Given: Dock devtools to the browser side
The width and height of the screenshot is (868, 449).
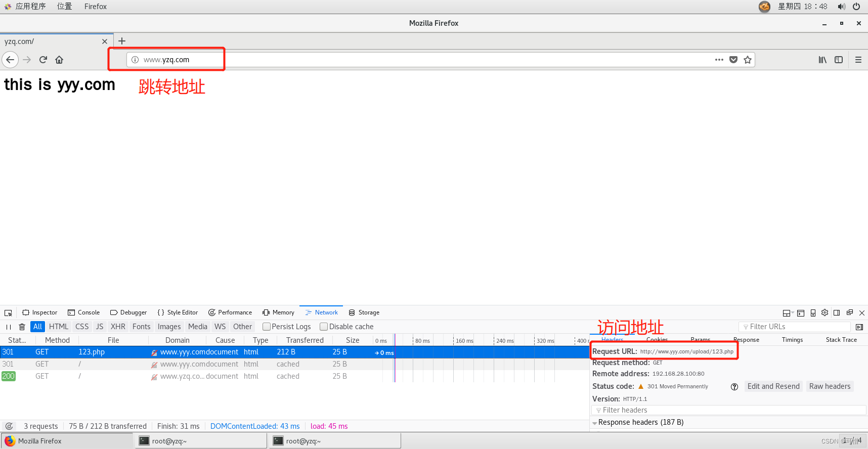Looking at the screenshot, I should click(x=837, y=312).
